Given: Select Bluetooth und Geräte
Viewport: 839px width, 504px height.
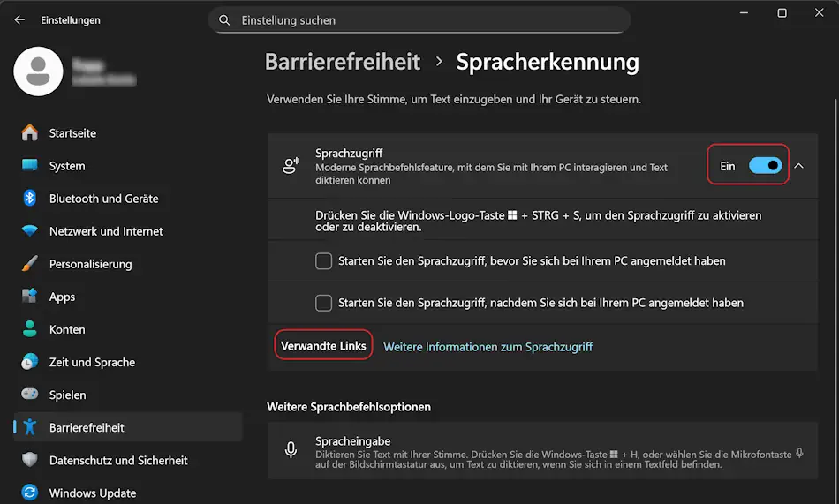Looking at the screenshot, I should 128,198.
